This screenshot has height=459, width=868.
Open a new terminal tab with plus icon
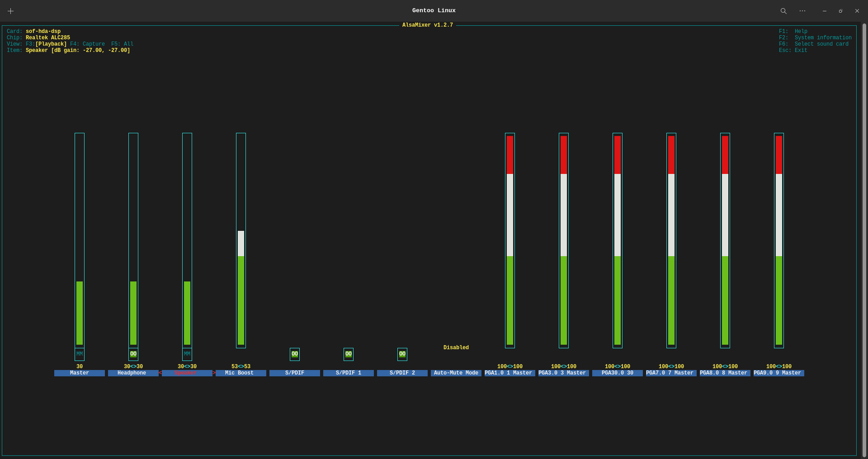click(11, 11)
